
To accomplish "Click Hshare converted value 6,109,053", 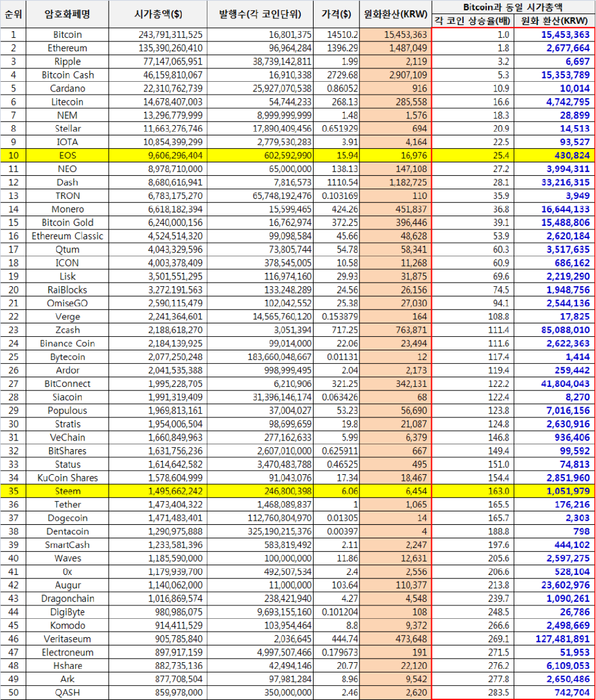I will (x=555, y=666).
